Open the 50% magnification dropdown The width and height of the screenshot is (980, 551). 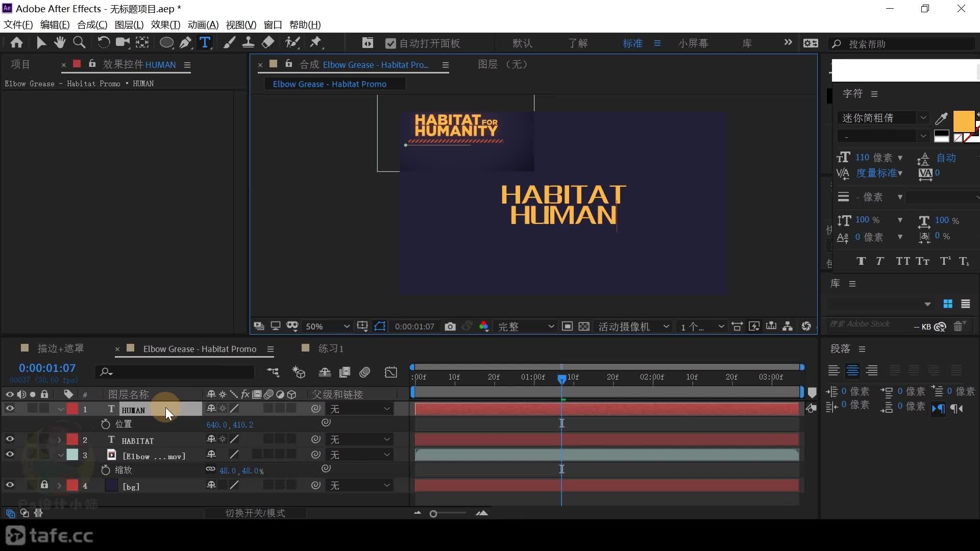pos(327,327)
